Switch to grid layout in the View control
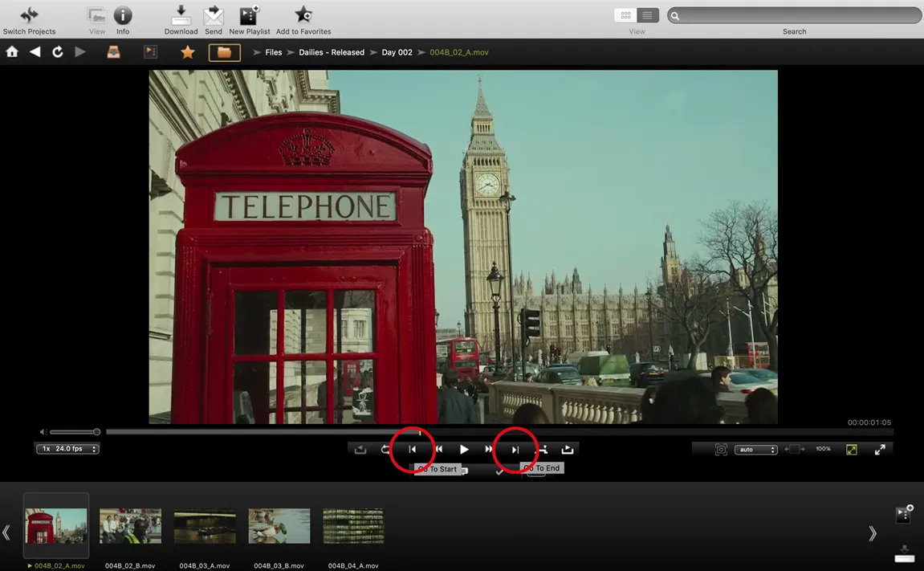The height and width of the screenshot is (571, 924). 625,14
